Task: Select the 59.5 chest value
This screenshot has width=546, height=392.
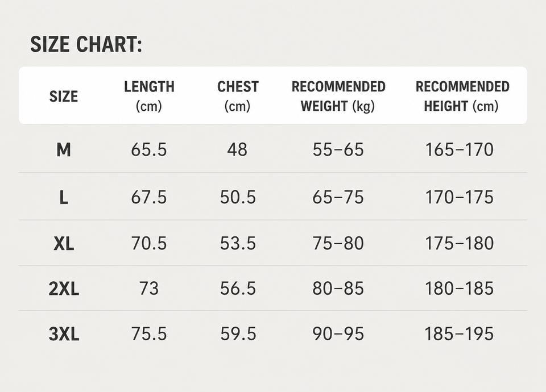Action: pyautogui.click(x=238, y=334)
